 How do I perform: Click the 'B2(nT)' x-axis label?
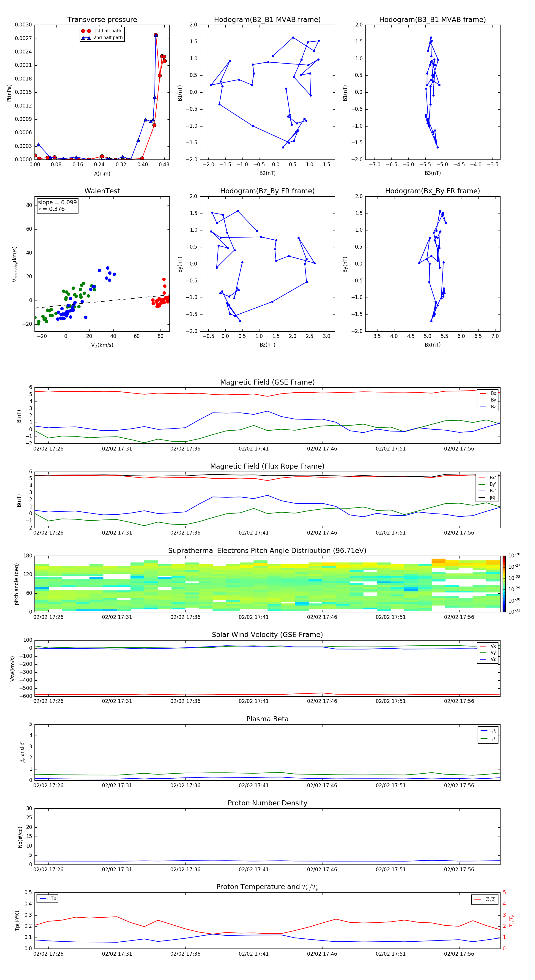tap(267, 173)
